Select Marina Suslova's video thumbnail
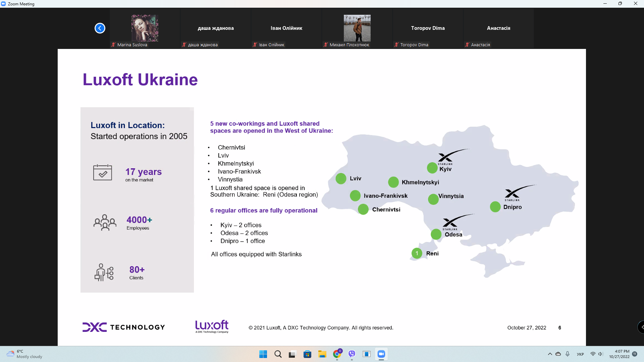Viewport: 644px width, 362px height. click(145, 28)
